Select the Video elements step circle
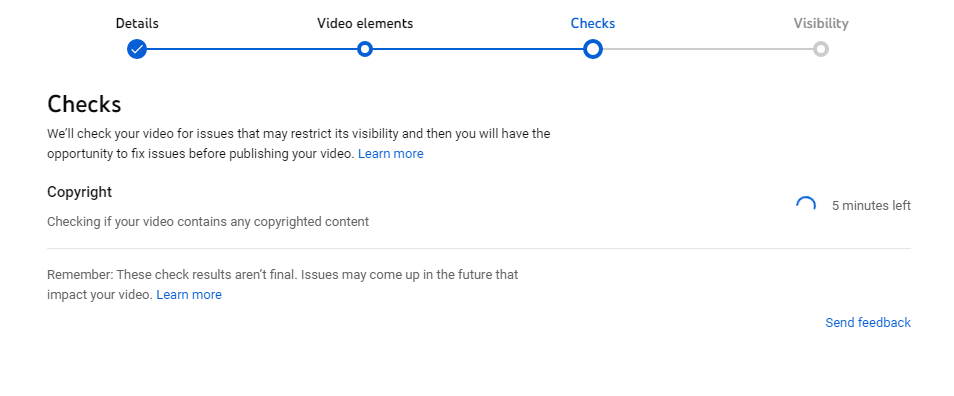 tap(364, 49)
